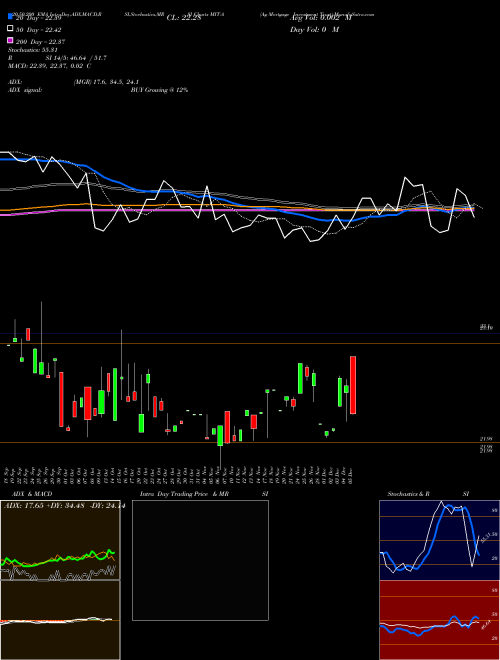
Task: Click the 'Intra Day Trading Price & MR' title
Action: click(184, 494)
